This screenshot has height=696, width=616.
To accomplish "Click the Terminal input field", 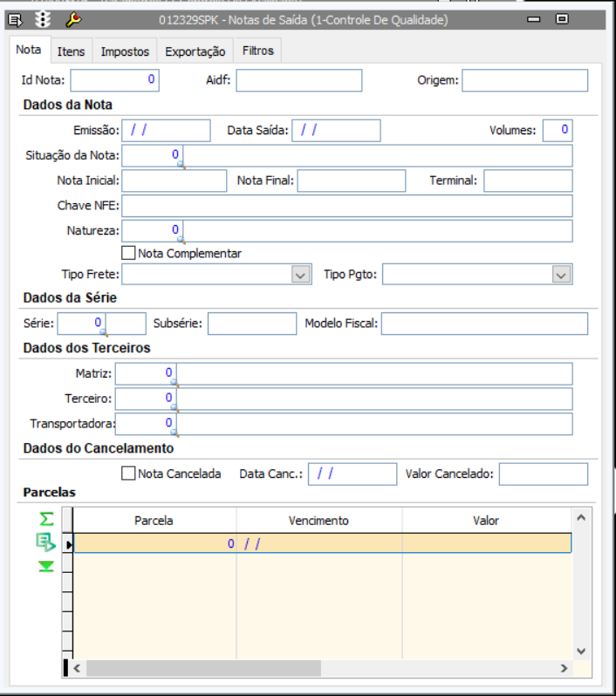I will coord(528,181).
